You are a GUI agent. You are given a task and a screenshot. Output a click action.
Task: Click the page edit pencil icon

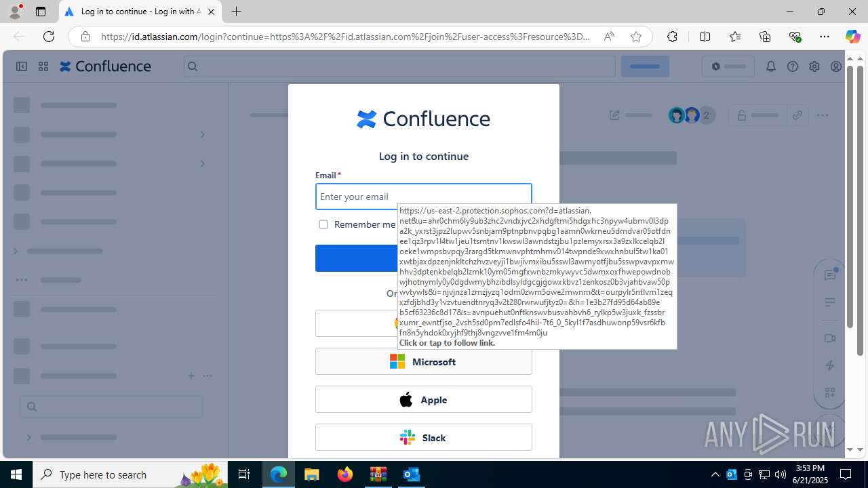[x=614, y=115]
